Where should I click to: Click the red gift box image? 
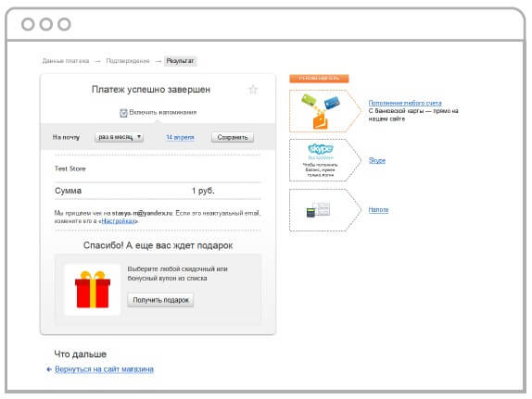93,290
